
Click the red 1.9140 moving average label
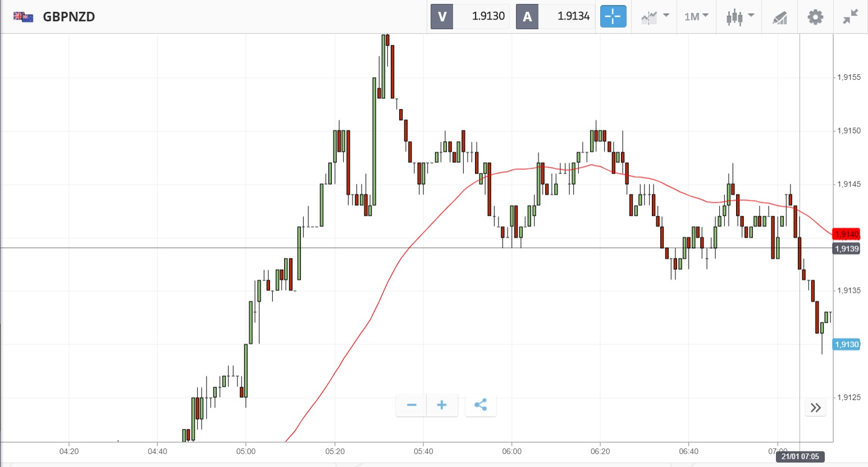pyautogui.click(x=846, y=234)
